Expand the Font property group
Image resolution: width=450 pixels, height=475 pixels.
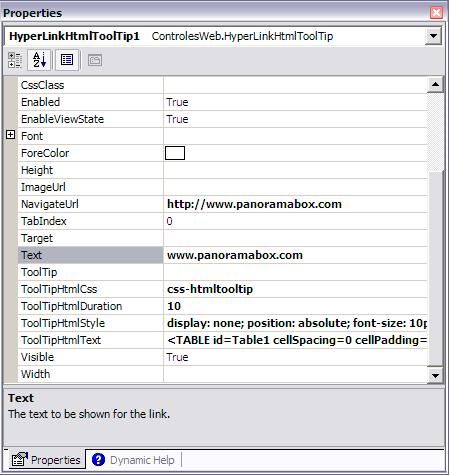[11, 135]
